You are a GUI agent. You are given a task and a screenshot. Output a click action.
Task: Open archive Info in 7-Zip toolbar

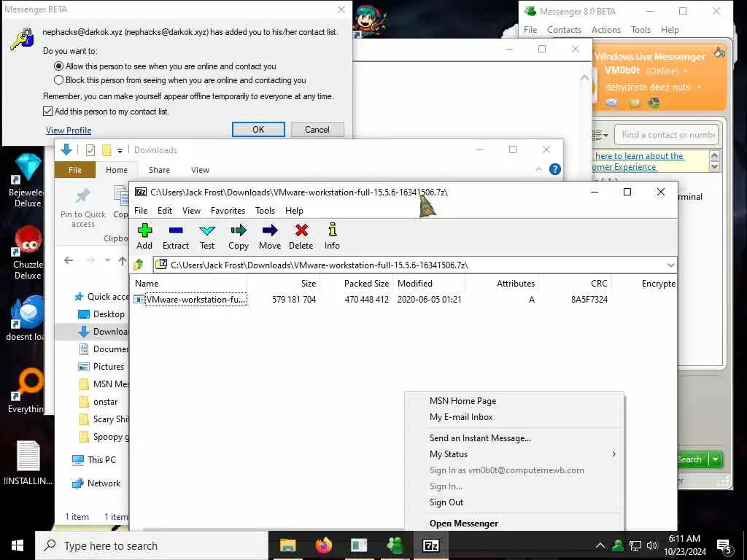tap(332, 236)
